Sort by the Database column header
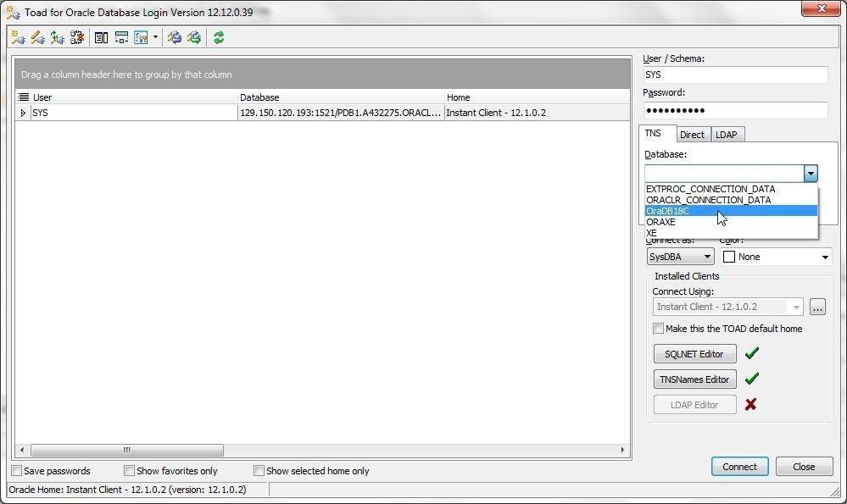This screenshot has height=504, width=847. click(341, 97)
